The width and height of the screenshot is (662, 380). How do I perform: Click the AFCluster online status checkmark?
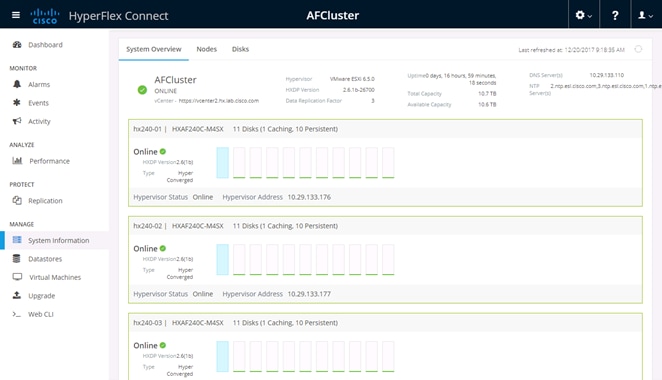pyautogui.click(x=142, y=90)
